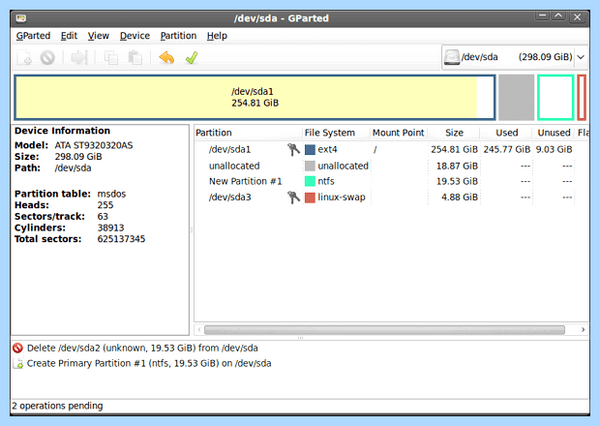The image size is (600, 426).
Task: Open the Device menu
Action: click(x=135, y=36)
